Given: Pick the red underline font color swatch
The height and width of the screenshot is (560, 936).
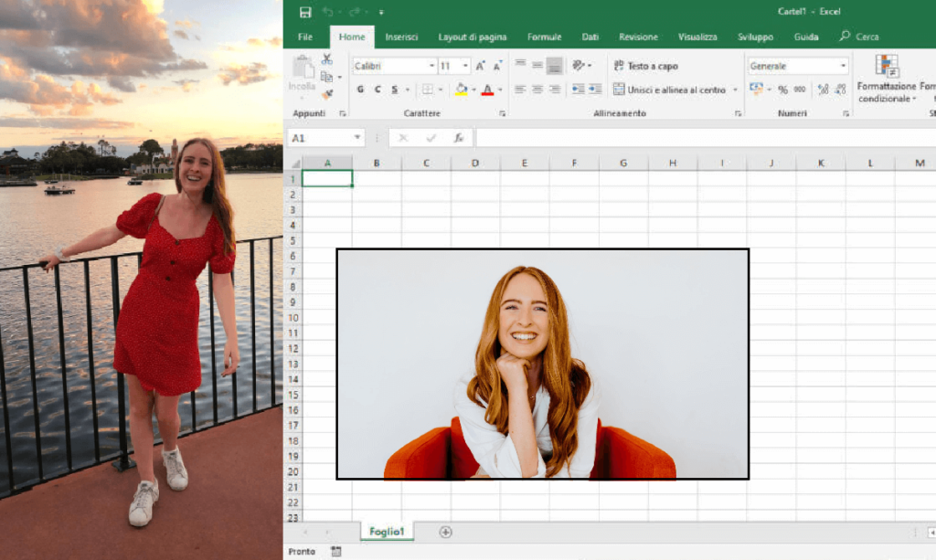Looking at the screenshot, I should (489, 92).
